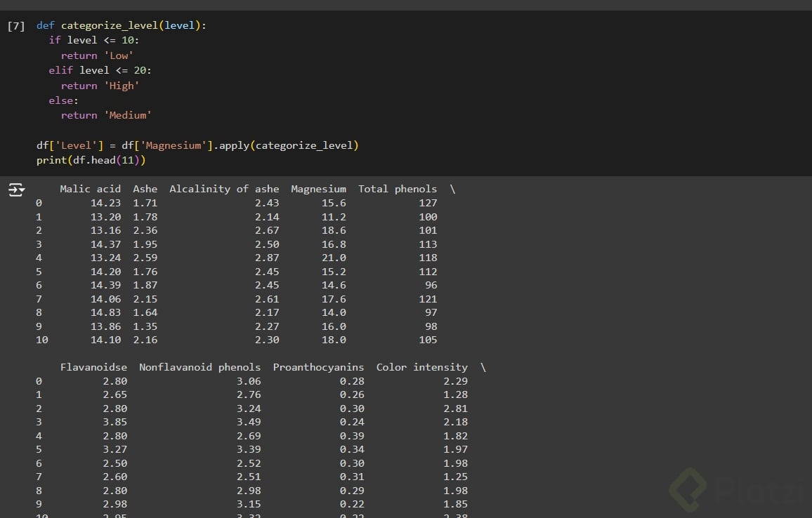
Task: Click the 'Ashe' column header
Action: click(x=145, y=189)
